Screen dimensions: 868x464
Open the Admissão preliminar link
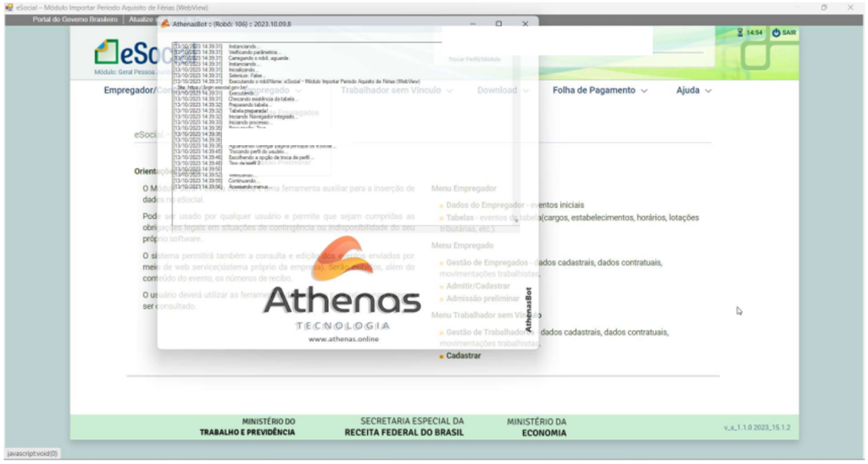(x=482, y=299)
